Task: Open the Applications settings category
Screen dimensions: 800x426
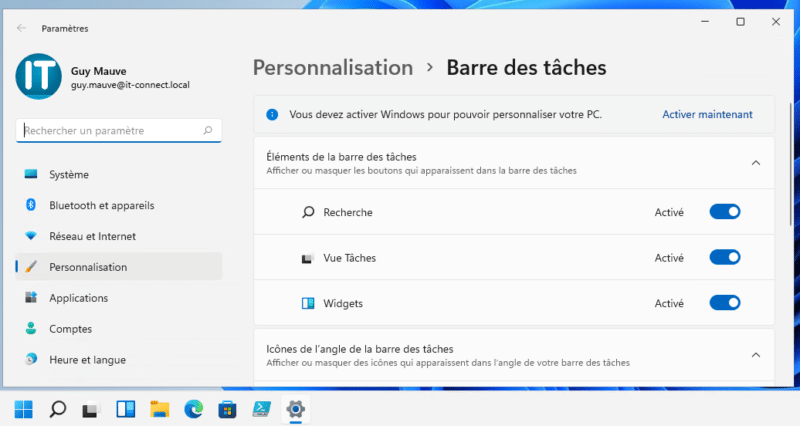Action: tap(119, 297)
